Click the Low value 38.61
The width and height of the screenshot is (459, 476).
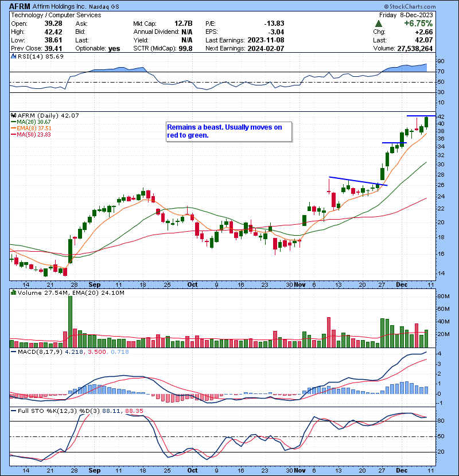(53, 40)
